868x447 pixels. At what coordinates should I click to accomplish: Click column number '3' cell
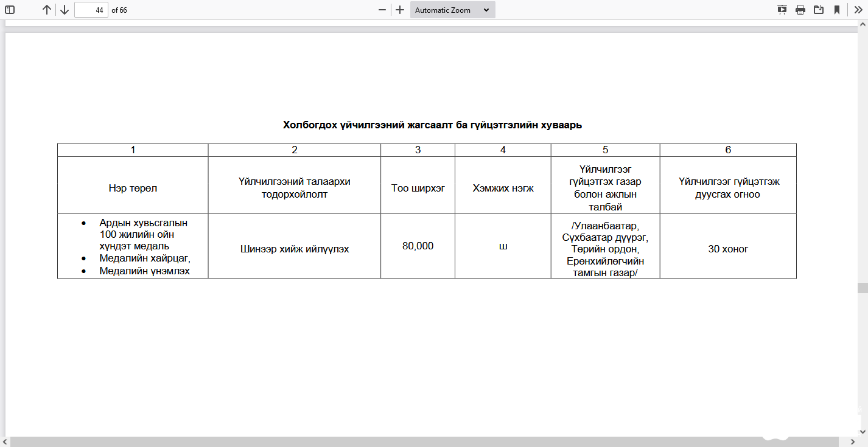point(418,150)
